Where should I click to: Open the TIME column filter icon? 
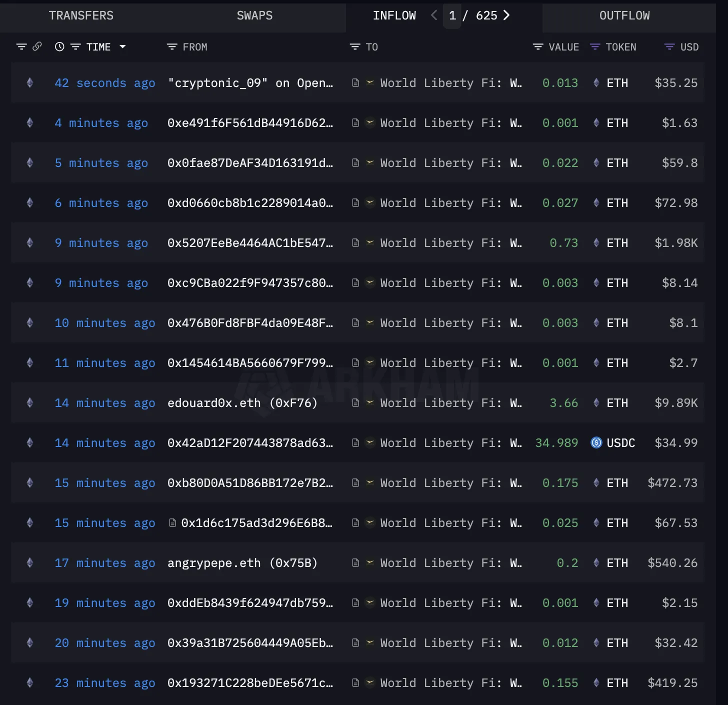pos(75,46)
